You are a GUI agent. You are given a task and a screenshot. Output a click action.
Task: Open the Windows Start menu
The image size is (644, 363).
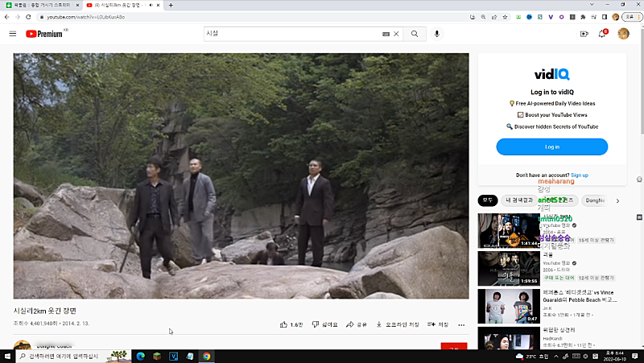click(x=7, y=356)
